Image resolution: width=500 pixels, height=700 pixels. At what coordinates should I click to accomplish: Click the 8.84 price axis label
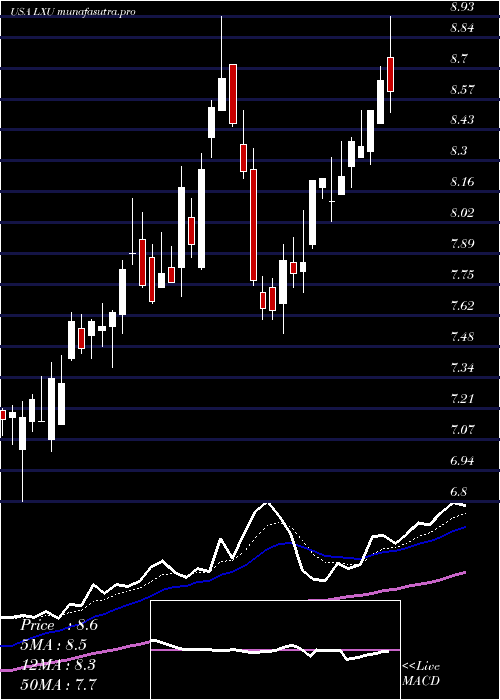click(462, 28)
